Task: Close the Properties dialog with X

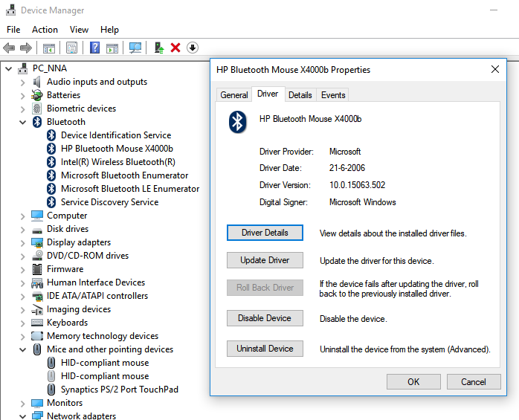Action: 495,69
